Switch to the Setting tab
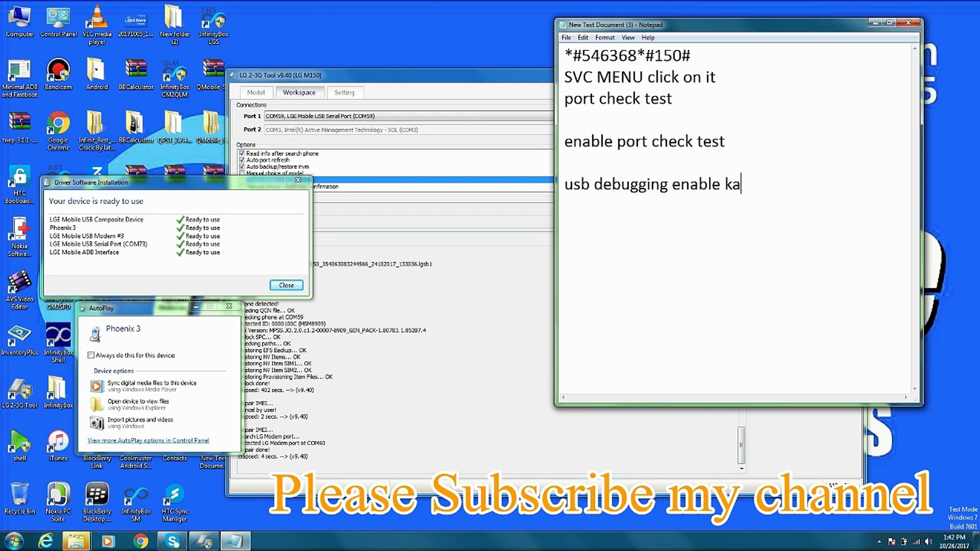Screen dimensions: 980x551 (344, 93)
